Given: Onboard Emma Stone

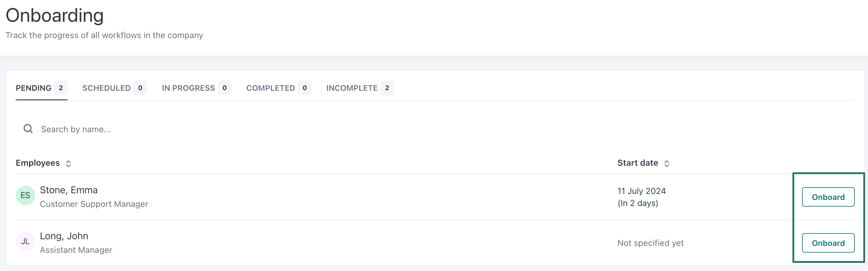Looking at the screenshot, I should pos(828,197).
